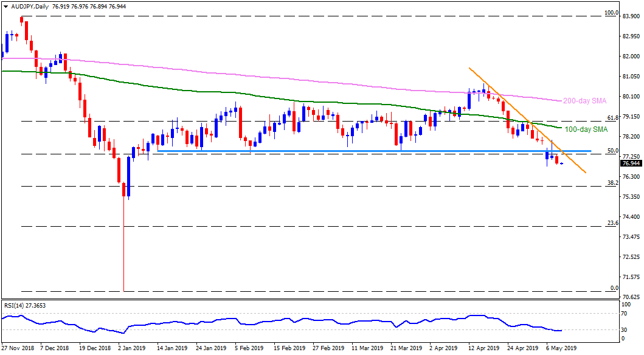Click the RSI 30 level marker
Image resolution: width=644 pixels, height=355 pixels.
point(624,330)
